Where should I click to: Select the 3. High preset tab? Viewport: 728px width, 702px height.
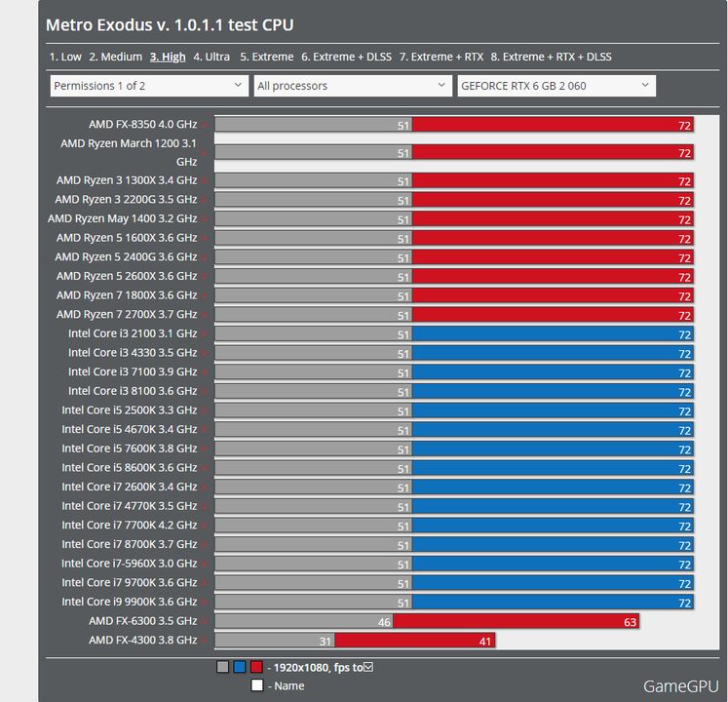tap(168, 57)
